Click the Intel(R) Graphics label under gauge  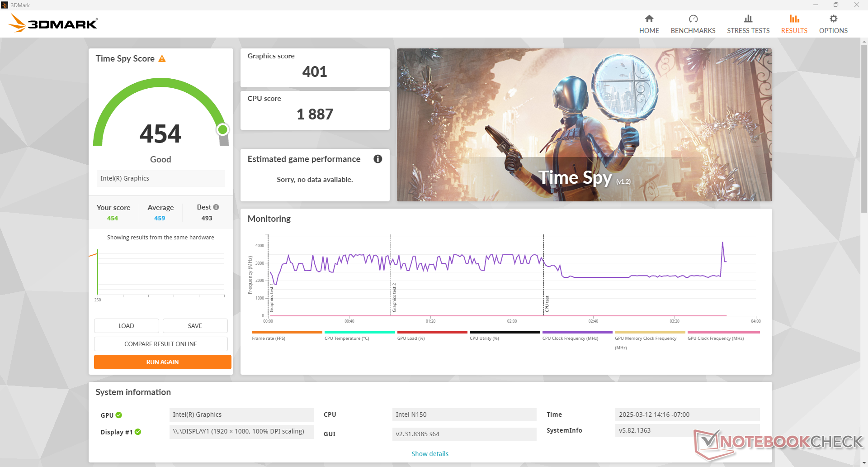coord(160,178)
